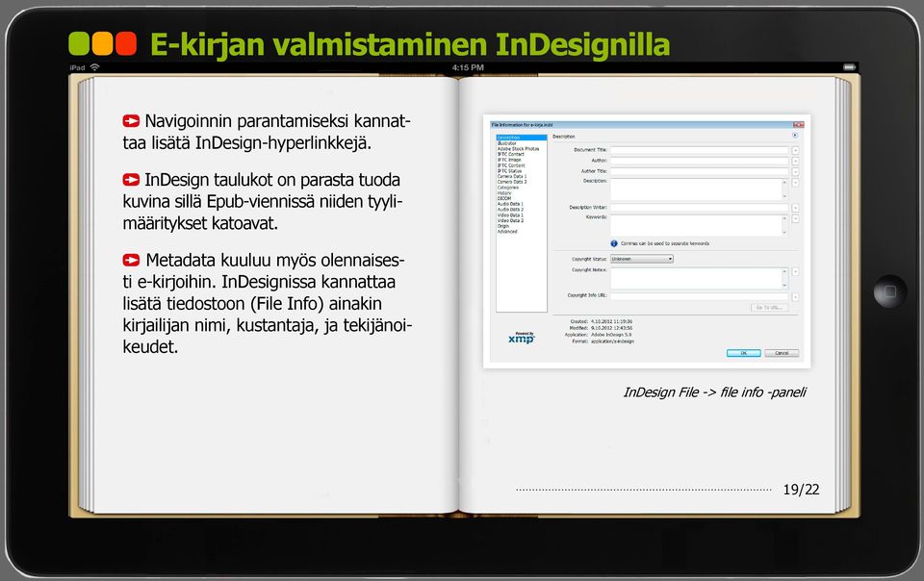Open the Copyright Status dropdown

coord(642,259)
